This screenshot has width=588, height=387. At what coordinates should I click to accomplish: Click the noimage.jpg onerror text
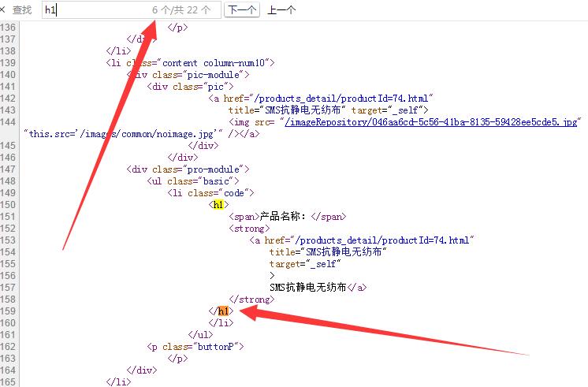click(x=124, y=134)
